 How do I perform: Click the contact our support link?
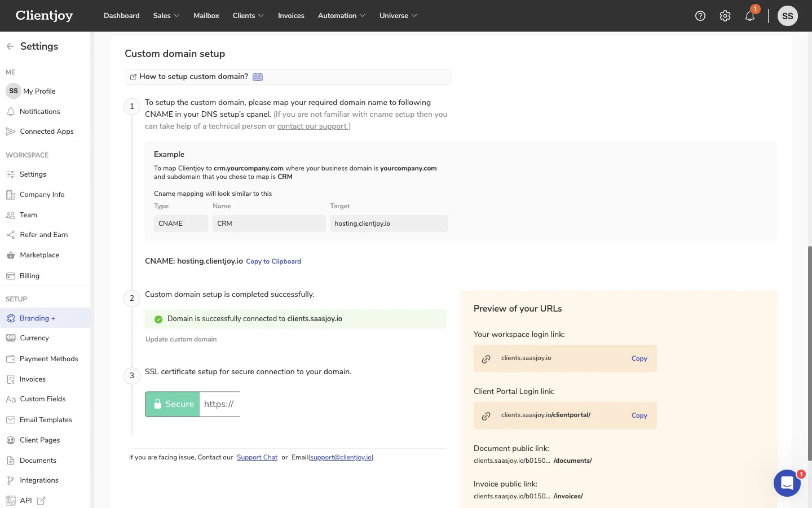[x=313, y=126]
